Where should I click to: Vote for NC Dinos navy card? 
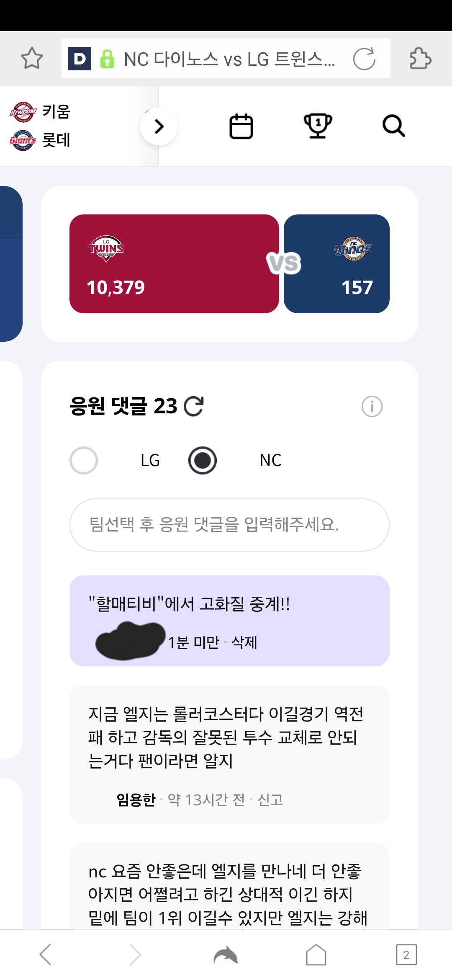point(336,264)
